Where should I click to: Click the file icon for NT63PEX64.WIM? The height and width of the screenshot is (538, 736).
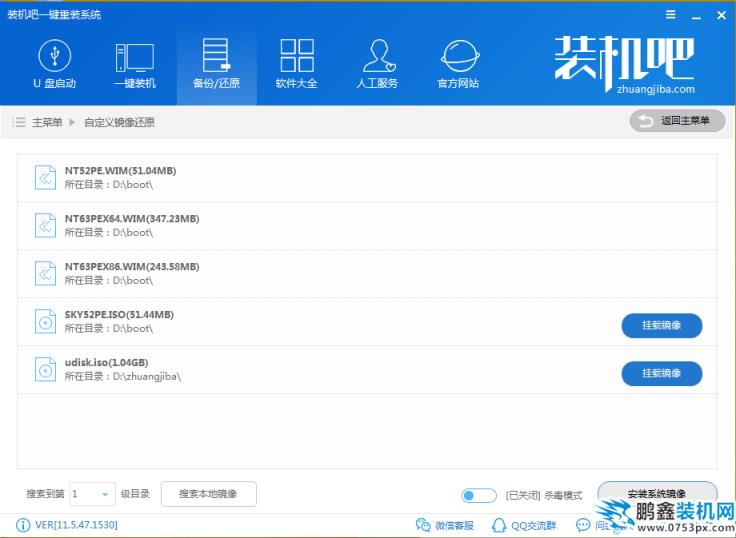point(45,225)
